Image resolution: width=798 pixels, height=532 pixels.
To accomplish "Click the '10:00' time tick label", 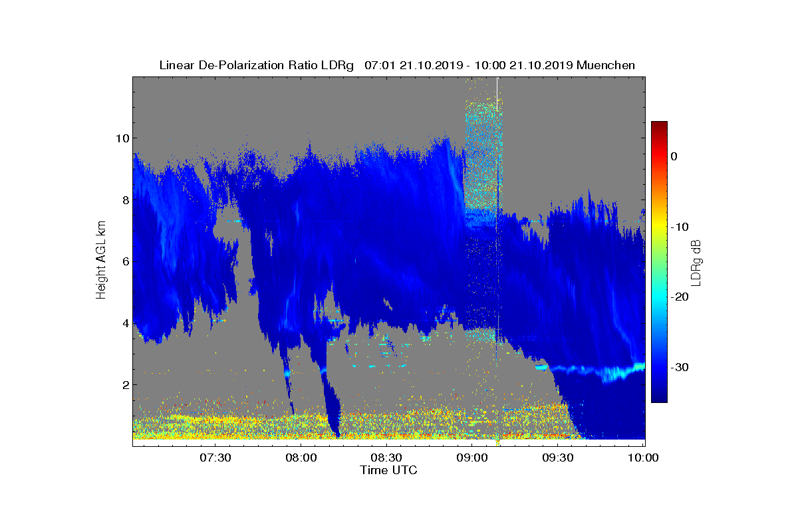I will point(644,458).
